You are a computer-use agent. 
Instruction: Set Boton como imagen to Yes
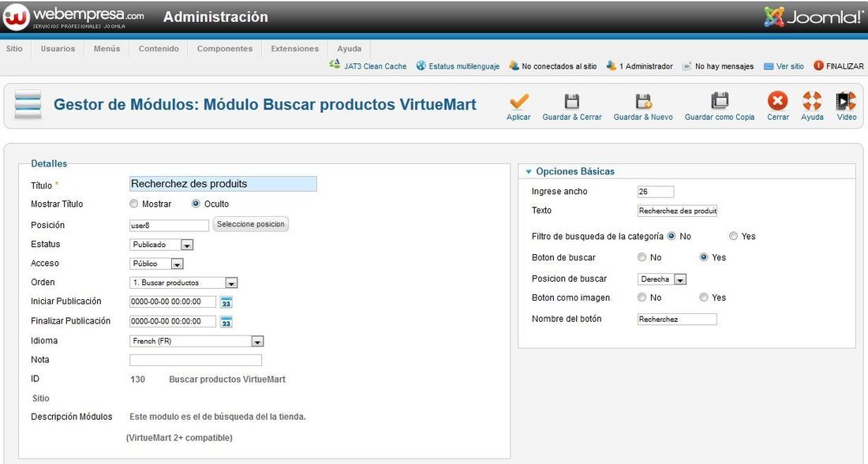click(704, 297)
